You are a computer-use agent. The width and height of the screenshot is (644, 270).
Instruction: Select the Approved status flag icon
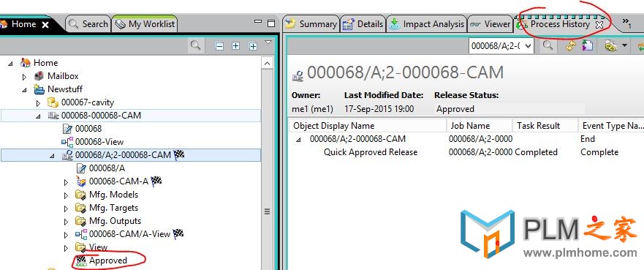coord(81,260)
